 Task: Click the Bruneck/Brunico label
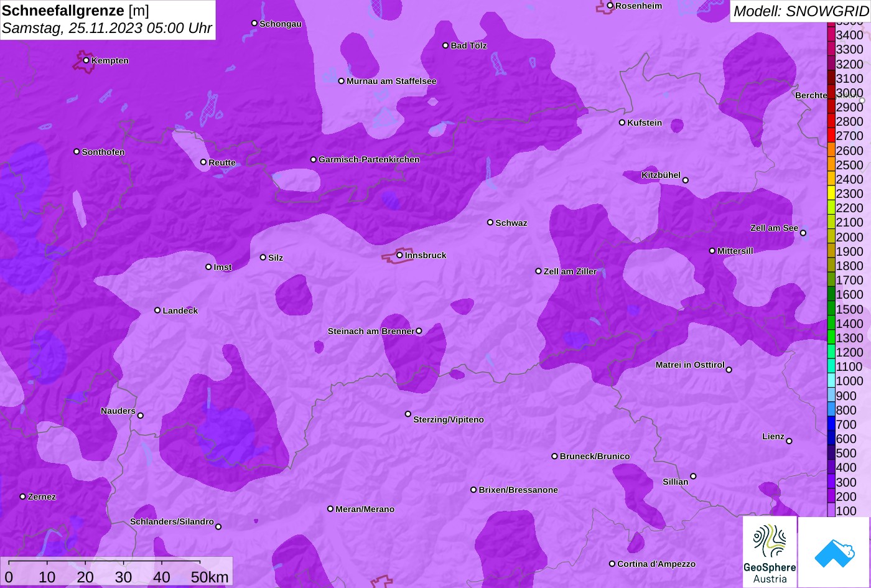(x=595, y=456)
